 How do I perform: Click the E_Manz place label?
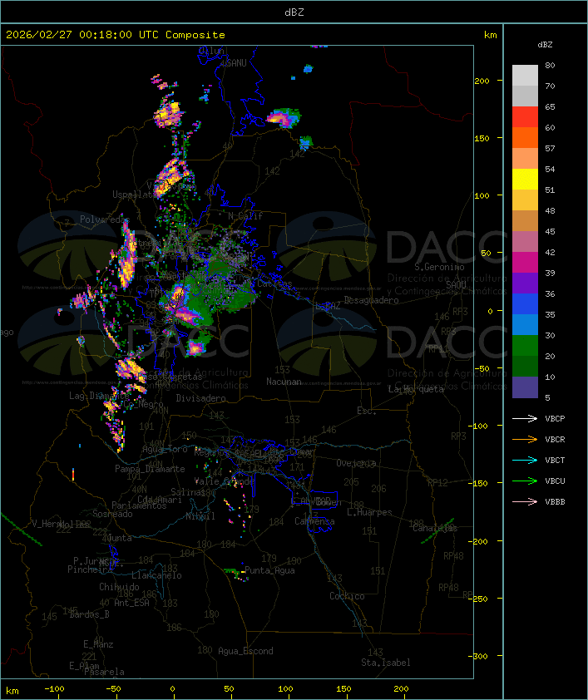(98, 644)
